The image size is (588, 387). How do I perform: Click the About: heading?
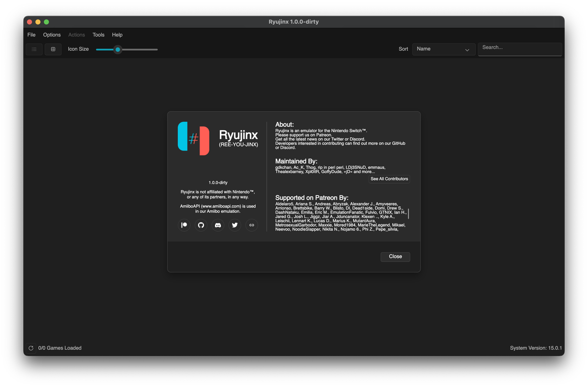[x=285, y=124]
